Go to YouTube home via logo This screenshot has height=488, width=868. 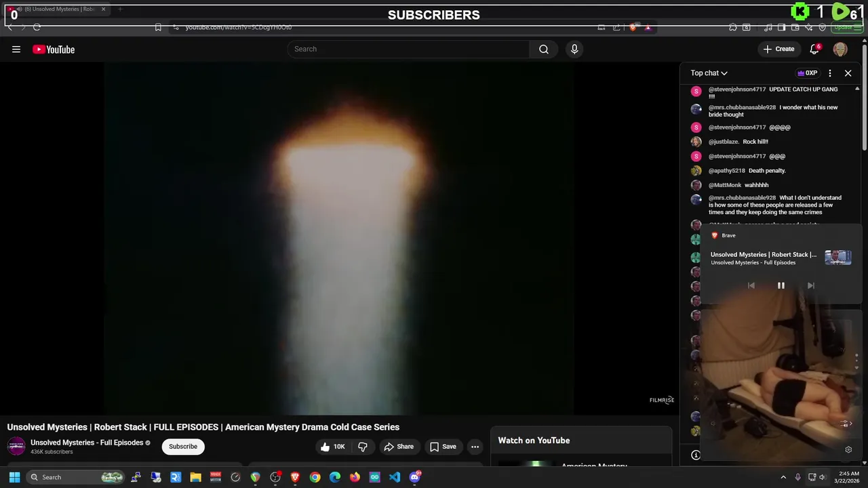click(54, 49)
